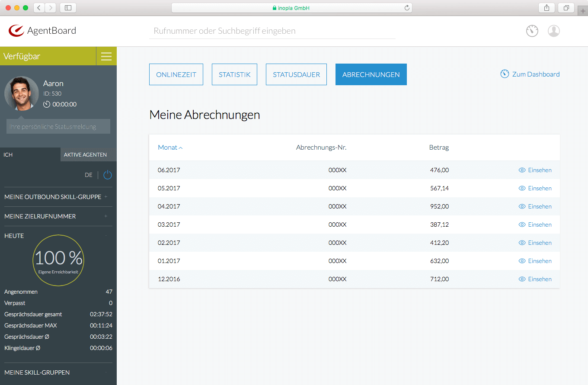Click the eye icon for 04.2017 row
Image resolution: width=588 pixels, height=385 pixels.
(522, 206)
